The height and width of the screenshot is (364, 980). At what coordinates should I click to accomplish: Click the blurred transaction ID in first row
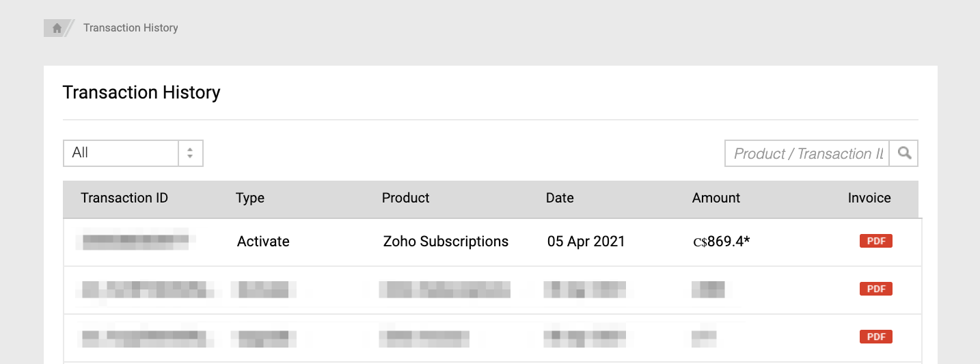point(135,241)
